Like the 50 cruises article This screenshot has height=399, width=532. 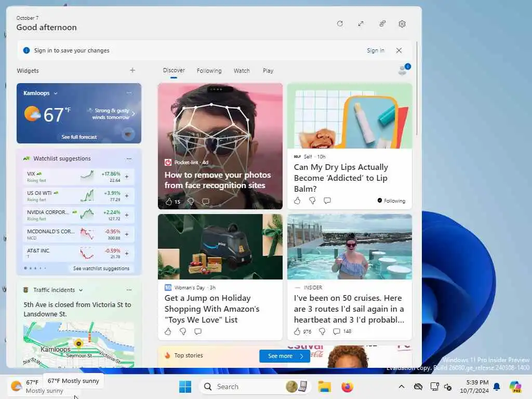[297, 331]
